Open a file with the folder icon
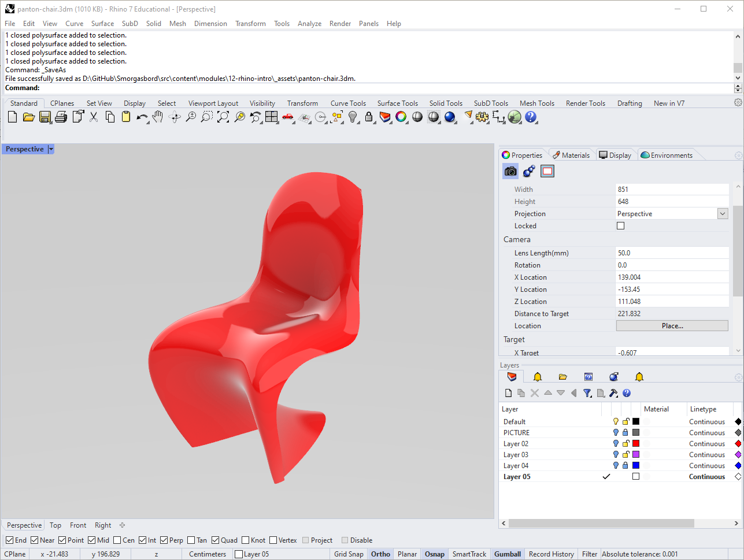The width and height of the screenshot is (744, 560). click(28, 117)
